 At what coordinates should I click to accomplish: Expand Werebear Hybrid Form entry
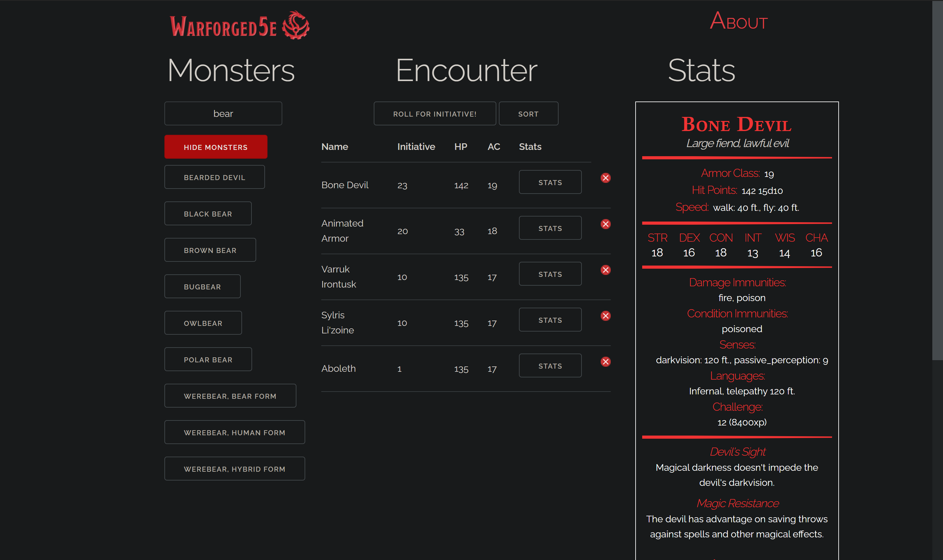tap(235, 469)
